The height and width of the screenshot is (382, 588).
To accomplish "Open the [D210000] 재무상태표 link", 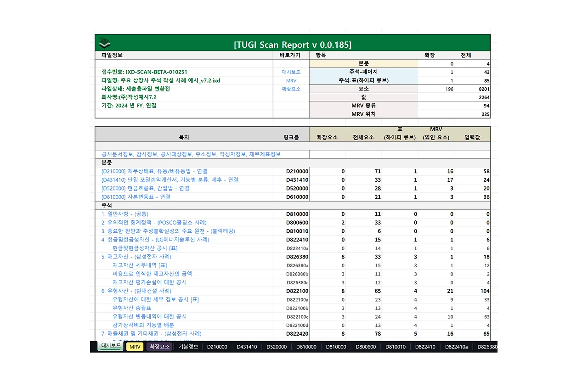I will tap(154, 171).
